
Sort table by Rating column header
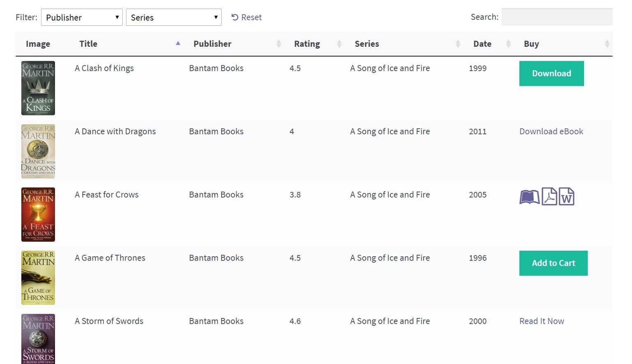coord(307,44)
